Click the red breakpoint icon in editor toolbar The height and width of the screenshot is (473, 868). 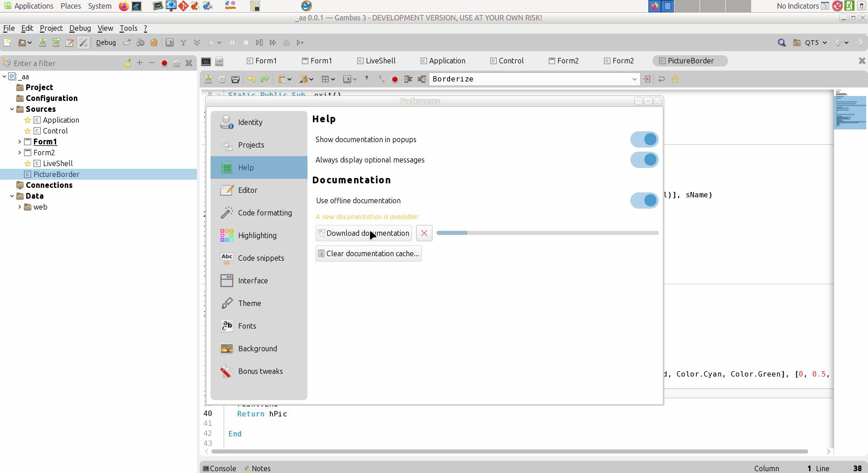[x=395, y=79]
